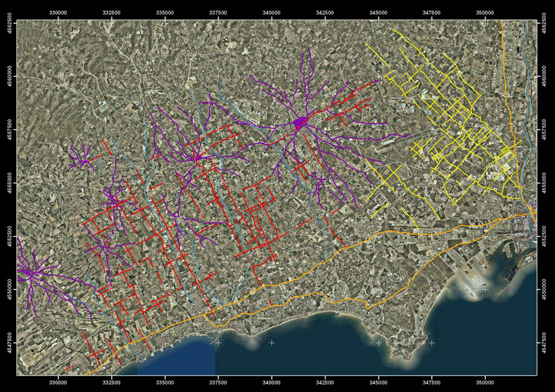This screenshot has width=555, height=392.
Task: Click the 340000 label on the top axis
Action: 272,11
